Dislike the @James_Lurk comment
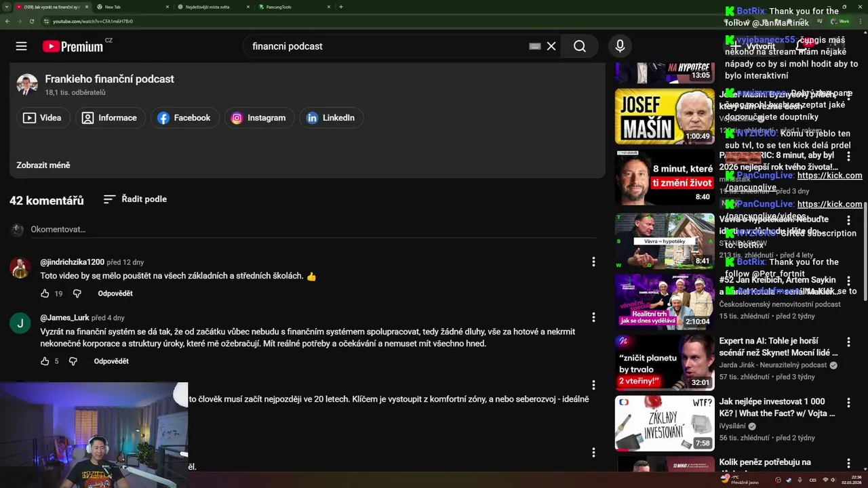 click(x=73, y=361)
